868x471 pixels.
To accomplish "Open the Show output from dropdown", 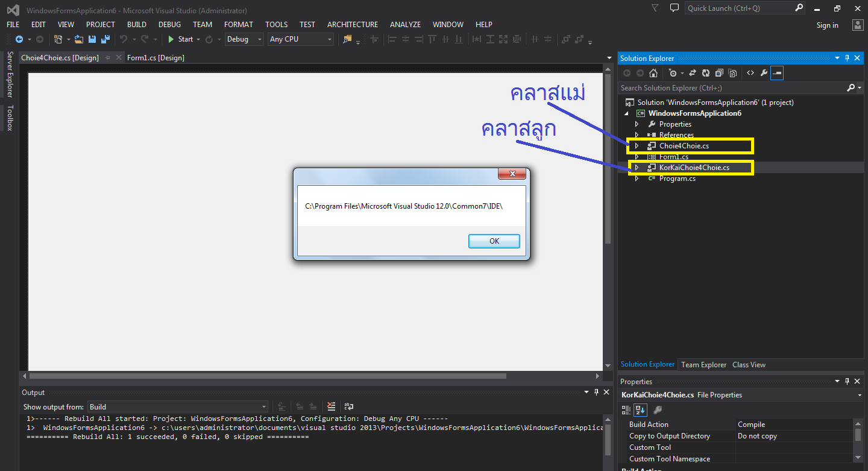I will [178, 407].
